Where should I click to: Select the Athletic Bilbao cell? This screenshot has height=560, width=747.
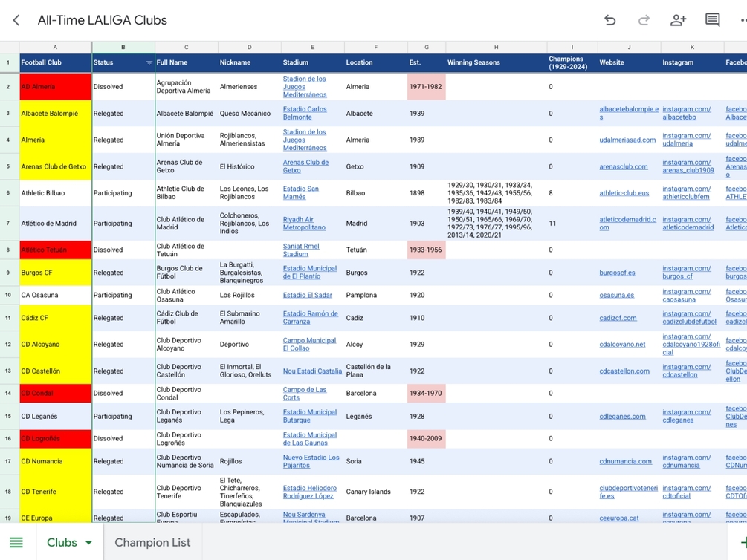[x=55, y=193]
